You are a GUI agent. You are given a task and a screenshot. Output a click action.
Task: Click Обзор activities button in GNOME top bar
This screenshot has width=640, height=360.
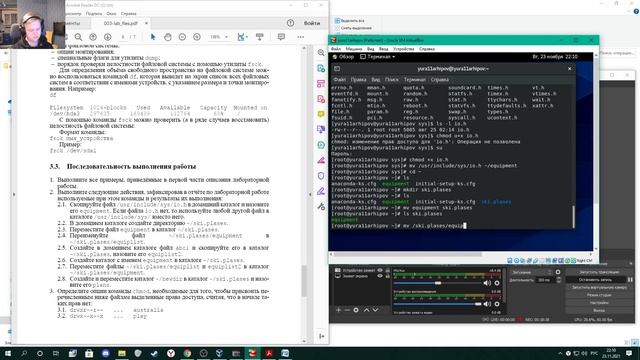(x=344, y=57)
